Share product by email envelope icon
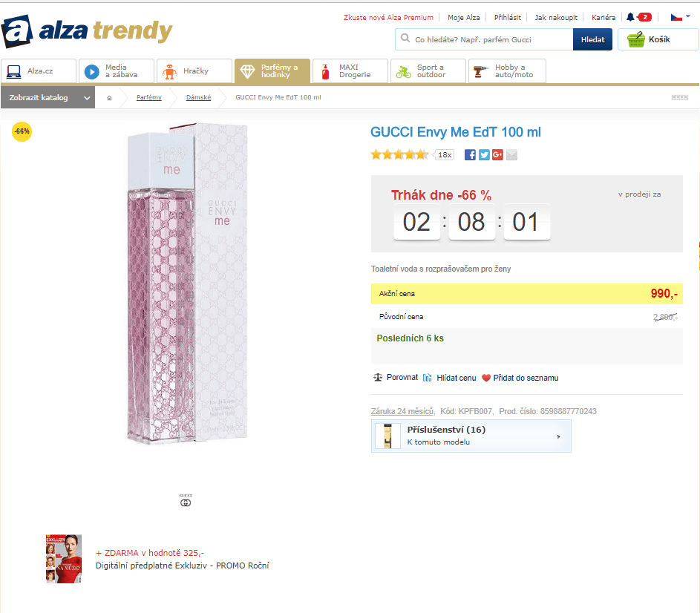Screen dimensions: 700x613 coord(511,154)
